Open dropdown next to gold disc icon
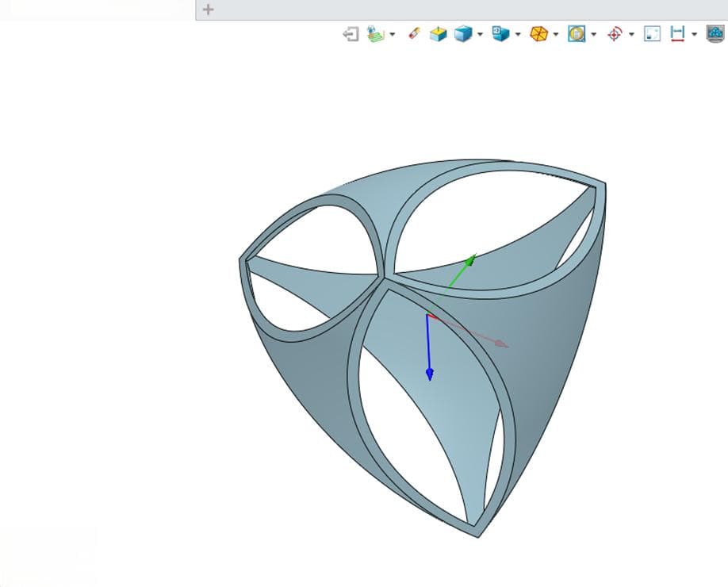 (x=594, y=34)
